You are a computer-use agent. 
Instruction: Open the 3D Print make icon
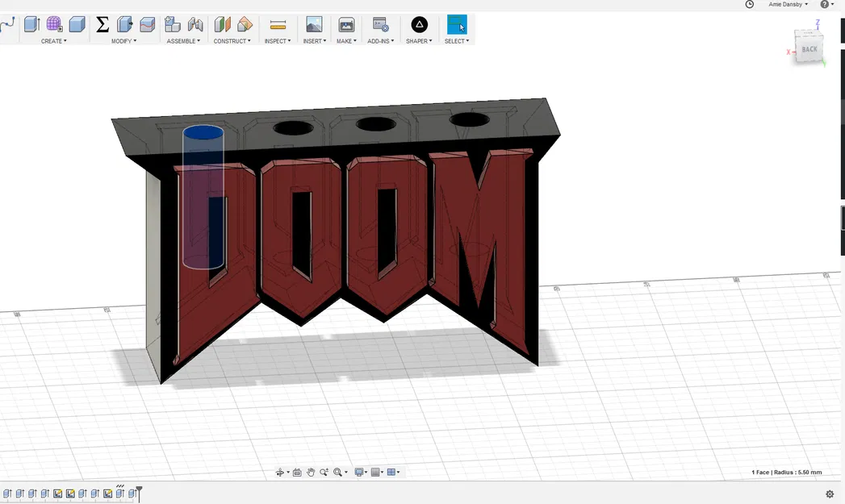(x=346, y=25)
